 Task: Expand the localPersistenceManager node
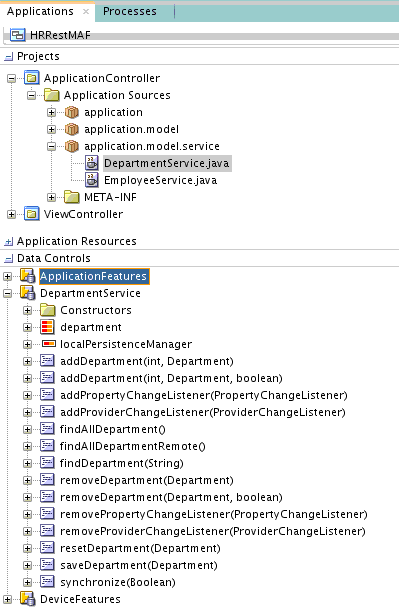pos(27,345)
